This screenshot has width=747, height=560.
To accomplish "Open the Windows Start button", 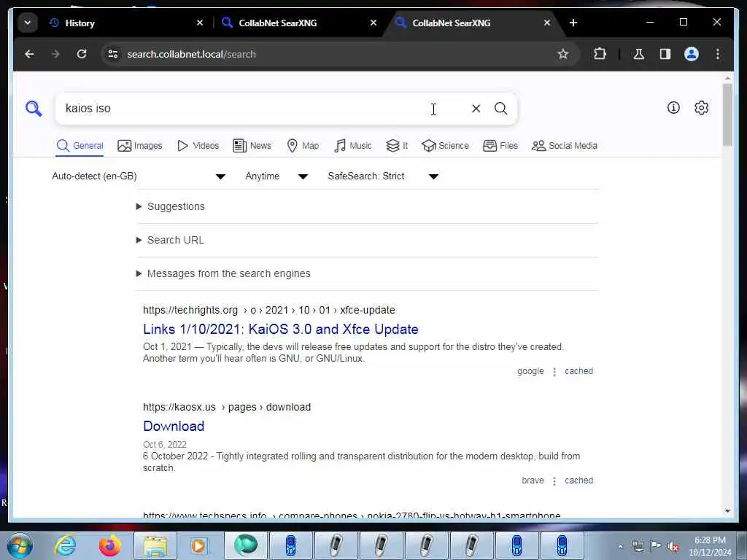I will [x=20, y=545].
